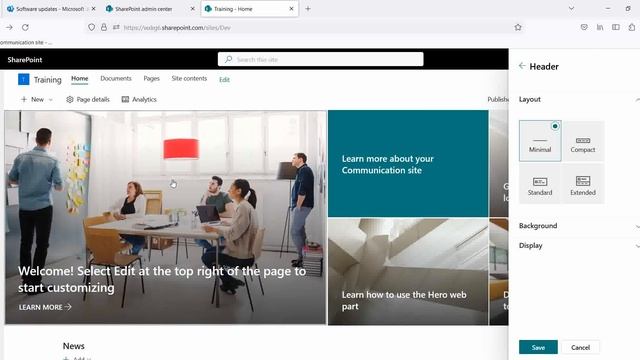Image resolution: width=640 pixels, height=360 pixels.
Task: Select the Compact header layout
Action: tap(583, 141)
